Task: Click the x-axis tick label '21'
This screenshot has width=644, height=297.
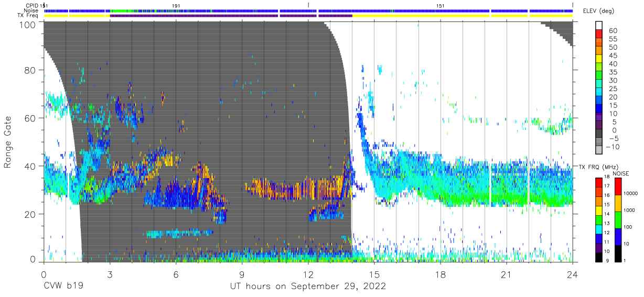Action: [x=507, y=274]
